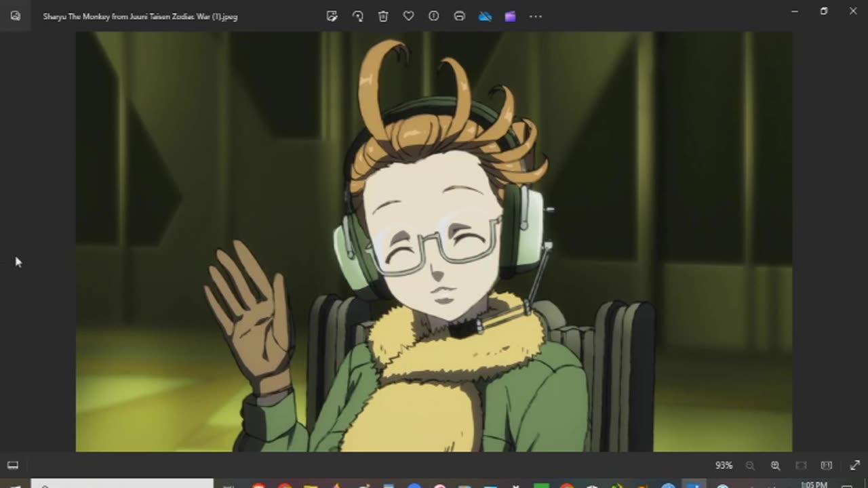Show the image at actual size
The image size is (868, 488).
[x=826, y=466]
